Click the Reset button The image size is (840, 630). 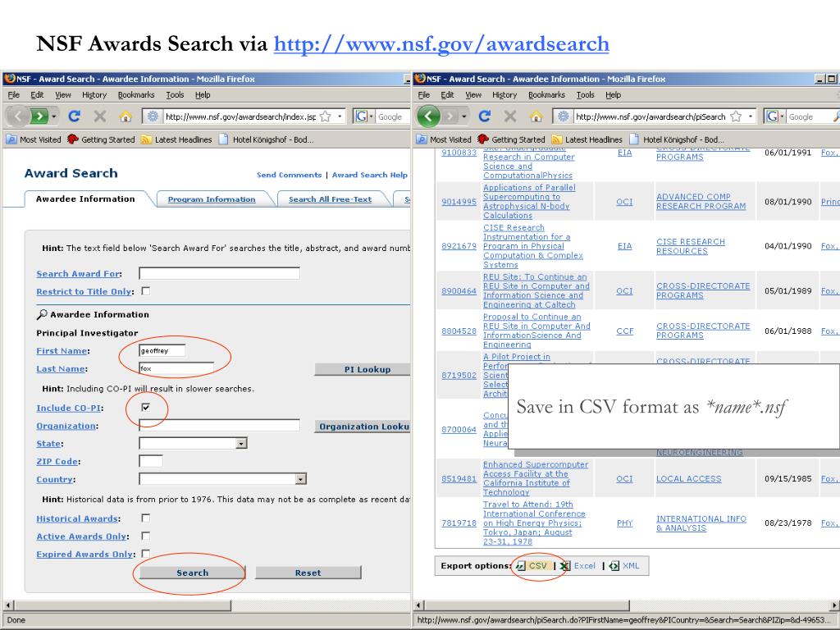pyautogui.click(x=308, y=573)
